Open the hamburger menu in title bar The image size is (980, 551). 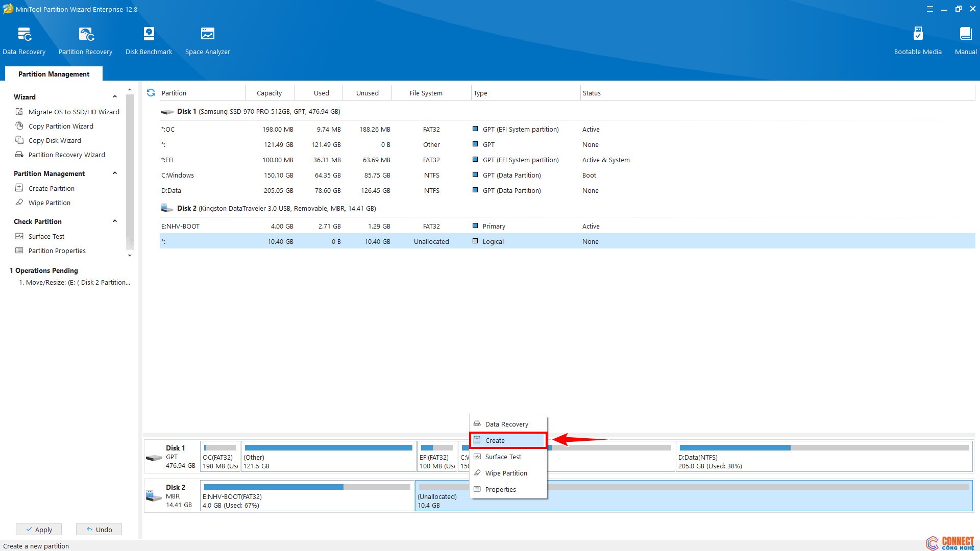tap(929, 9)
